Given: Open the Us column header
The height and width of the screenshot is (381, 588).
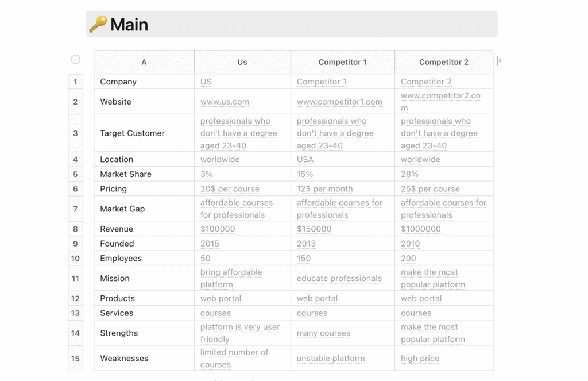Looking at the screenshot, I should point(242,62).
